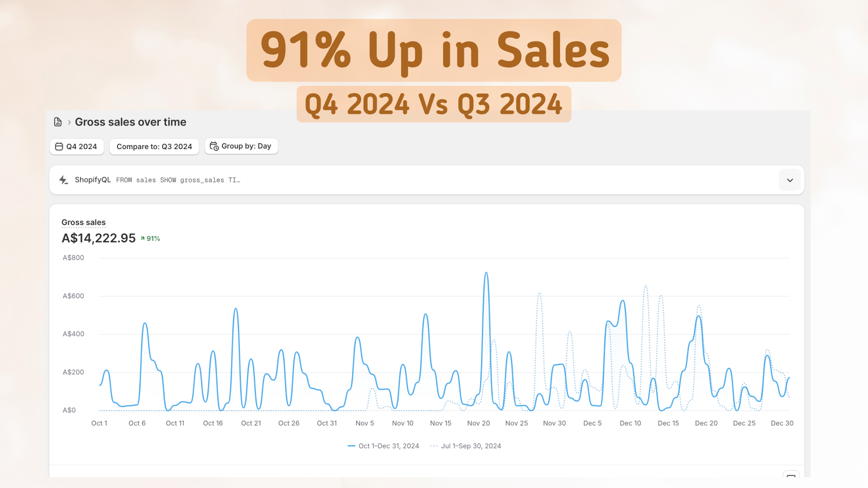The width and height of the screenshot is (868, 488).
Task: Click the Gross sales metric label
Action: pyautogui.click(x=84, y=222)
